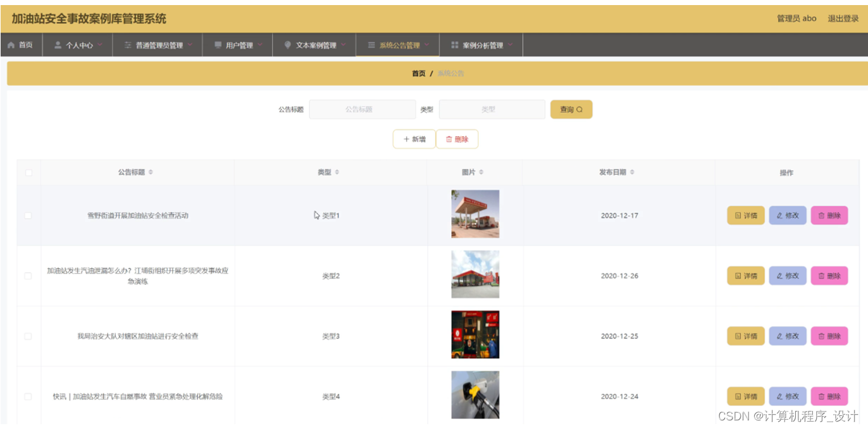The width and height of the screenshot is (868, 428).
Task: Click the title 快讯｜加油站发生汽车自燃事故
Action: coord(137,396)
